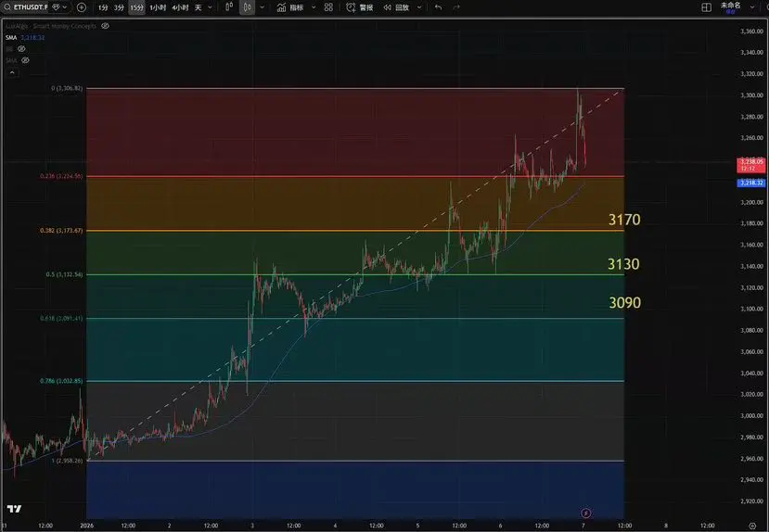
Task: Click the blue 3,218.32 SMA price label
Action: click(x=751, y=183)
